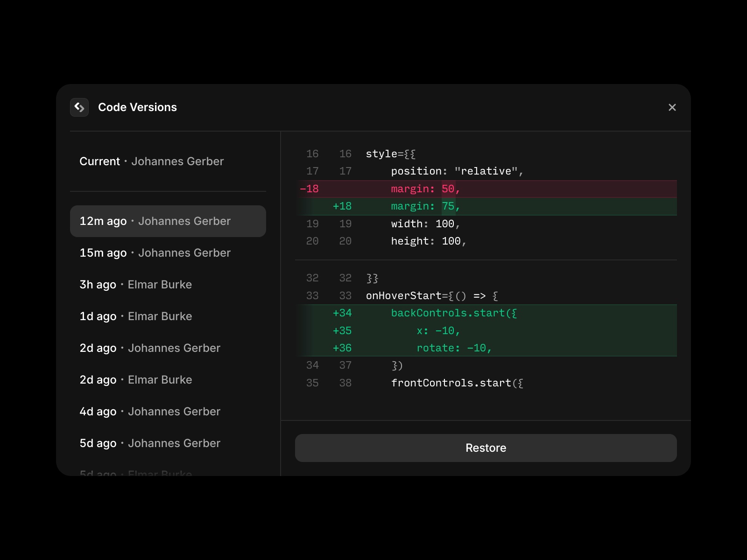Select the 2d ago version by Elmar Burke

[136, 379]
